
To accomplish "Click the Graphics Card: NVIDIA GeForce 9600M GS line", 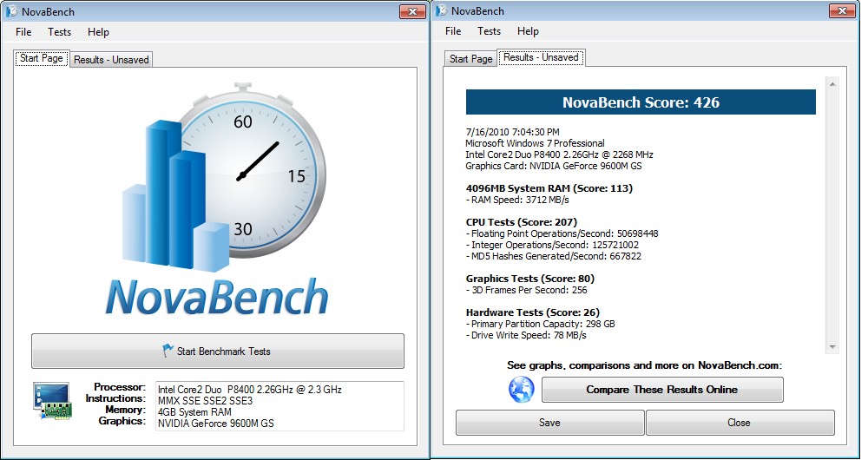I will [554, 166].
